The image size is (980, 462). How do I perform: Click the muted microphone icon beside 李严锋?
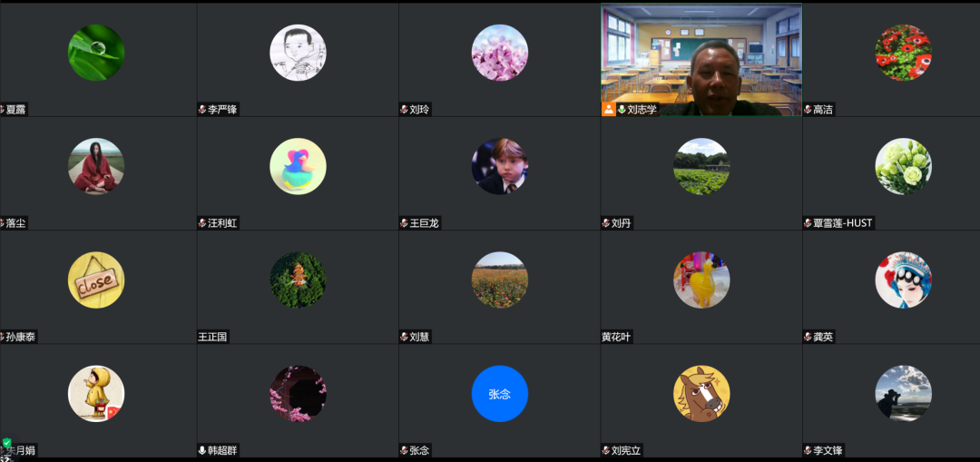point(202,110)
